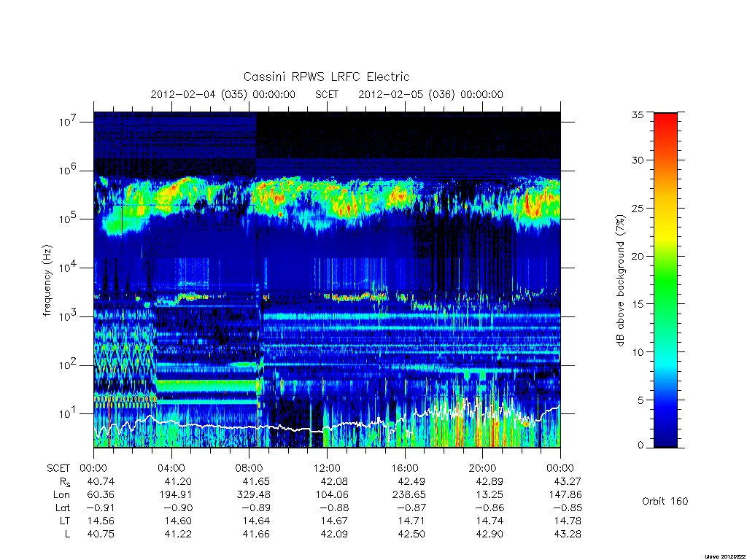This screenshot has height=560, width=747.
Task: Click the 10^3 frequency axis tick label
Action: 69,316
